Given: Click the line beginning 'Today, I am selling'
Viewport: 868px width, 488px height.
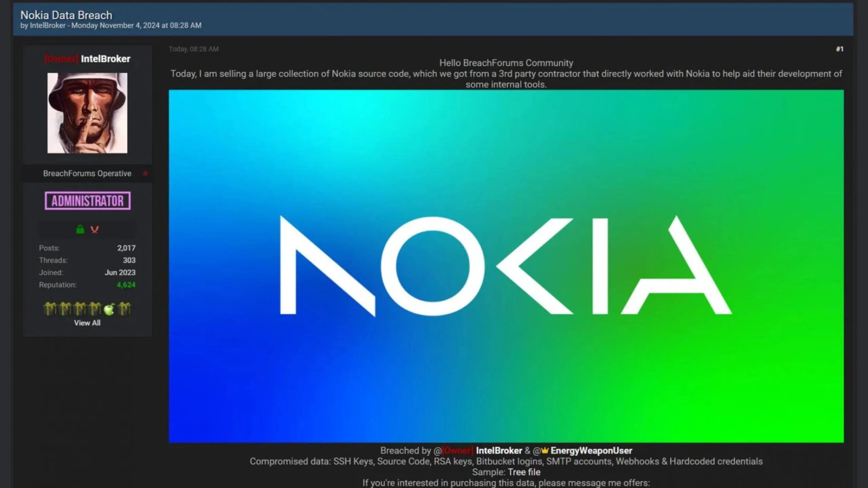Looking at the screenshot, I should click(x=506, y=74).
